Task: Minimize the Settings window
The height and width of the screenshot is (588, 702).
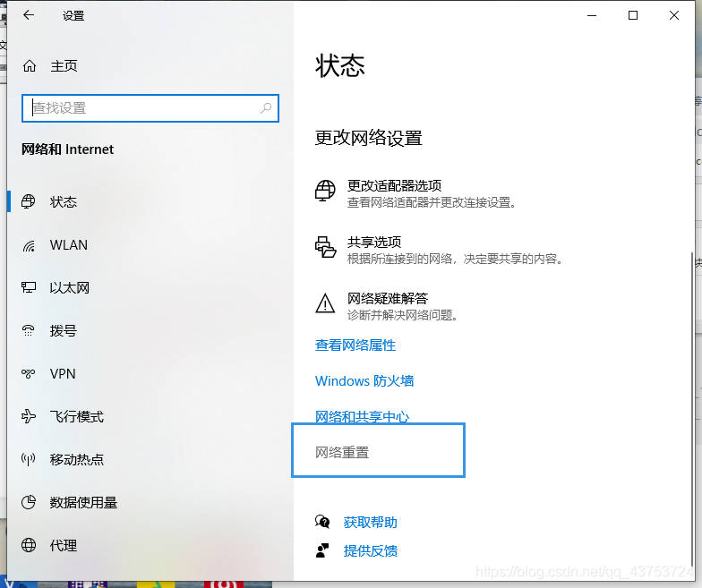Action: (592, 15)
